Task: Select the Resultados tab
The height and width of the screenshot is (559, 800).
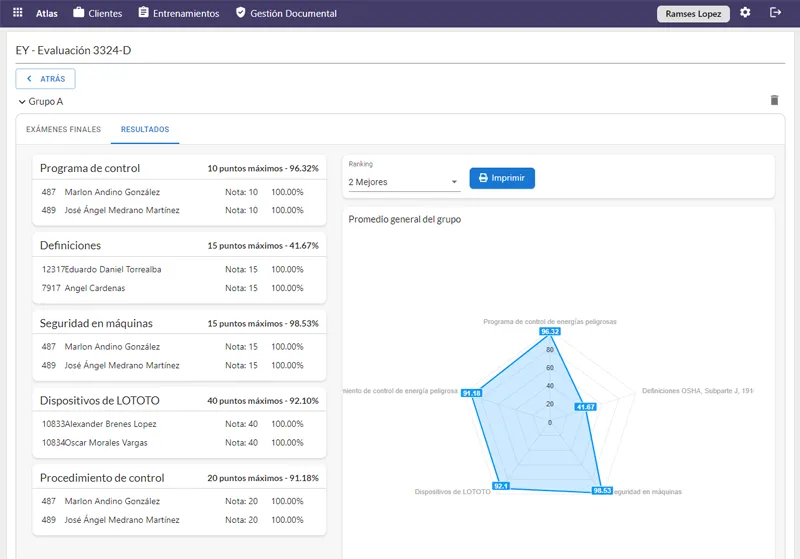Action: pyautogui.click(x=145, y=130)
